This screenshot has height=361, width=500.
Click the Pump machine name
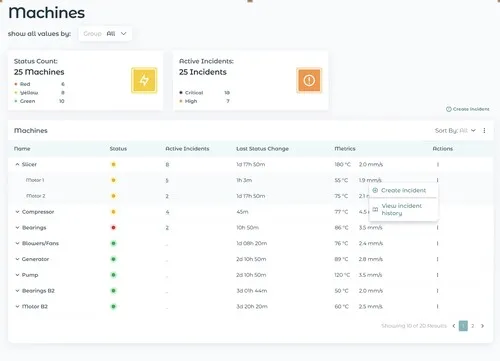pos(30,275)
